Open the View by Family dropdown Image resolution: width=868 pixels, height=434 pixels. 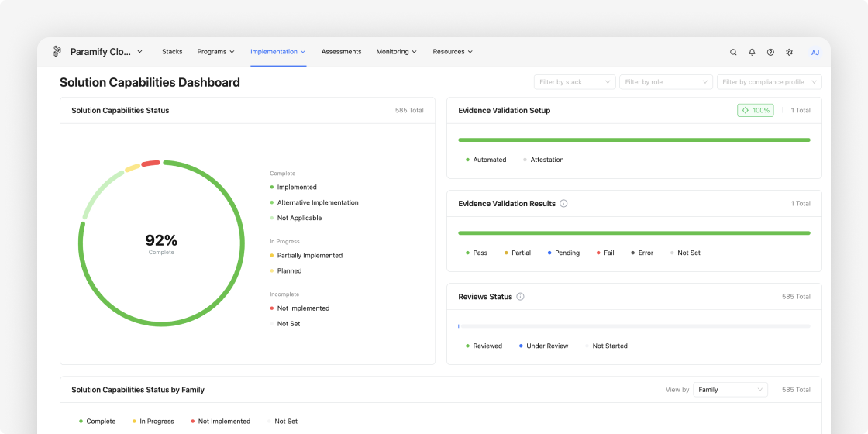730,390
